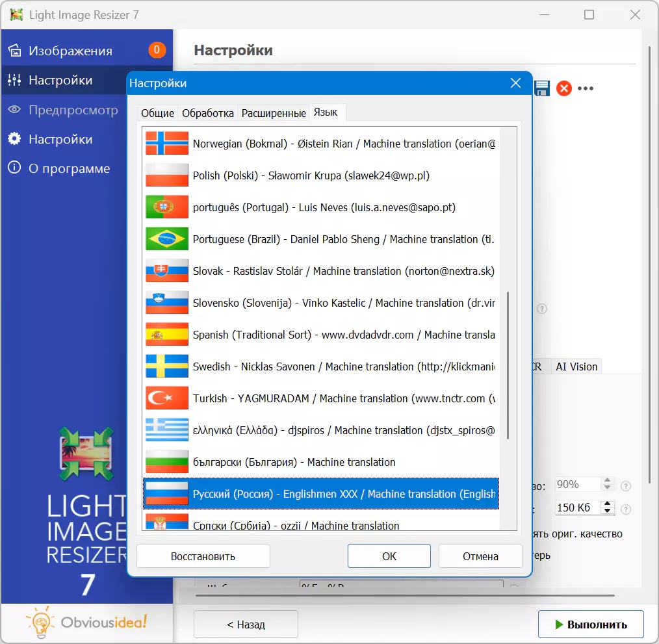
Task: Select ελληνικά (Ελλάδα) language row
Action: (321, 430)
